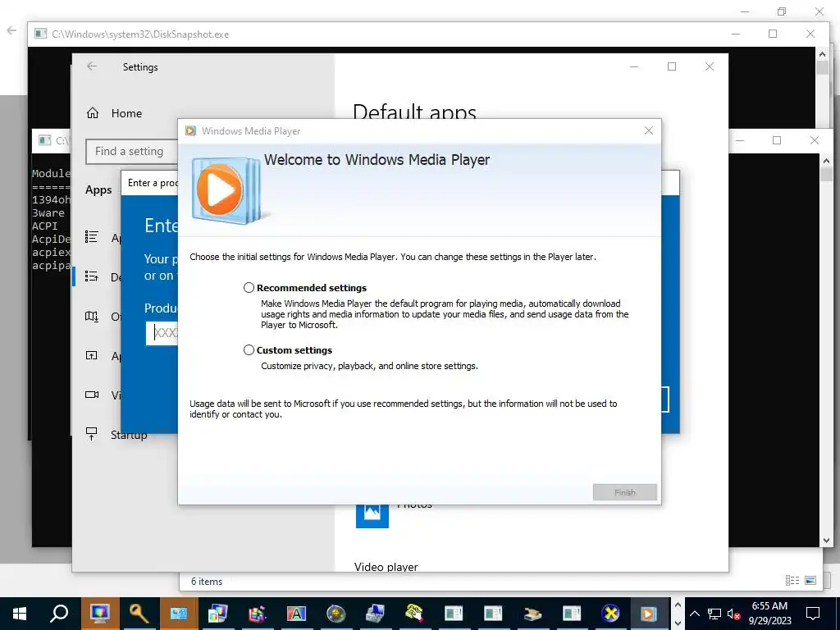Click the 'ACPI' line in console output

[44, 226]
